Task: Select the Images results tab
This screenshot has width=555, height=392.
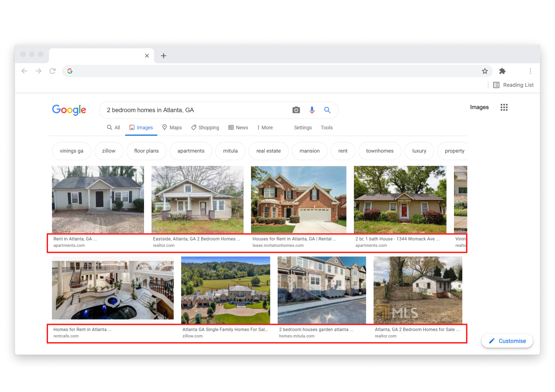Action: click(x=141, y=128)
